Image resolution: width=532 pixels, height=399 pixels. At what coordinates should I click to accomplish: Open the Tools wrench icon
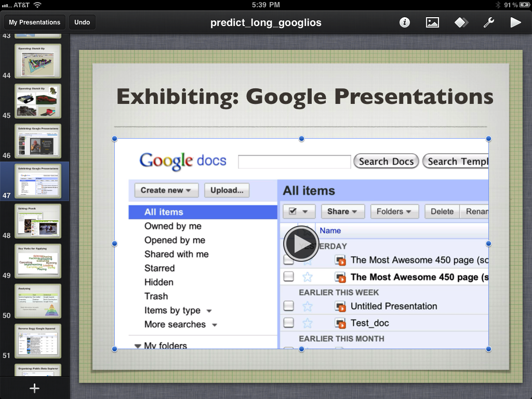tap(488, 22)
